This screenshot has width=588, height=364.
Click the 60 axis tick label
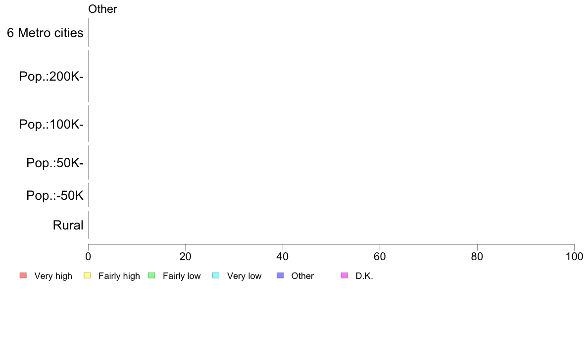click(380, 256)
